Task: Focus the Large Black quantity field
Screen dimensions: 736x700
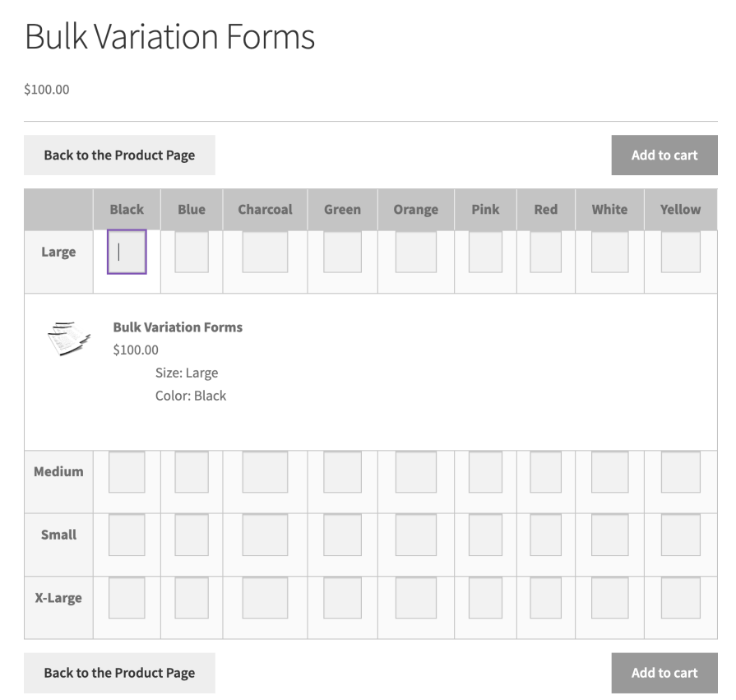Action: coord(127,252)
